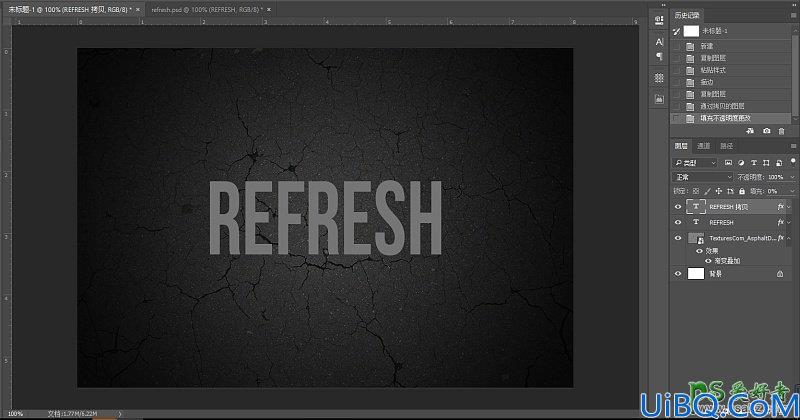This screenshot has height=420, width=800.
Task: Delete current history state with trash icon
Action: coord(781,131)
